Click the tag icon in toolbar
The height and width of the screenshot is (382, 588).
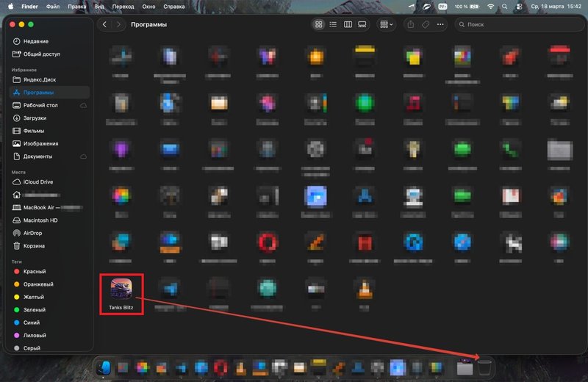pyautogui.click(x=425, y=24)
